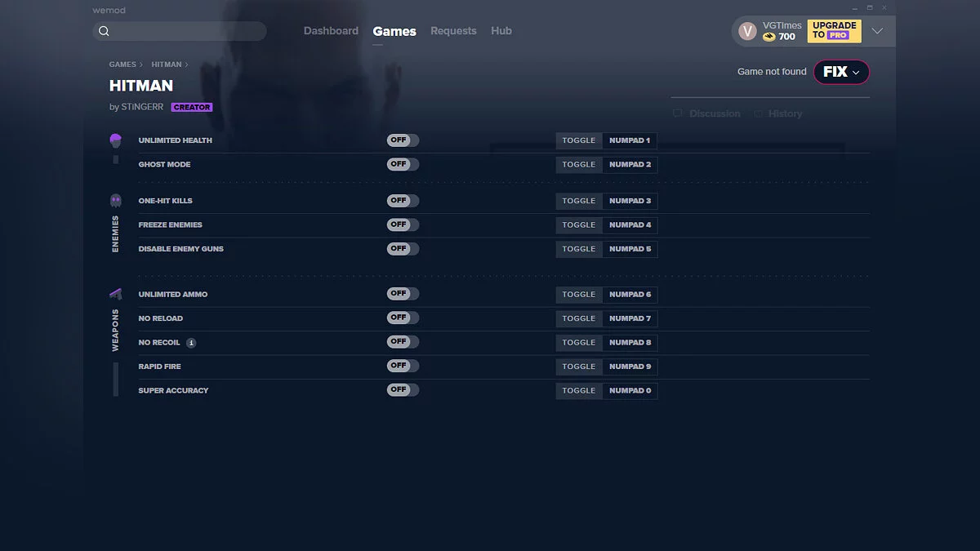Click TOGGLE for Ghost Mode
This screenshot has height=551, width=980.
579,164
